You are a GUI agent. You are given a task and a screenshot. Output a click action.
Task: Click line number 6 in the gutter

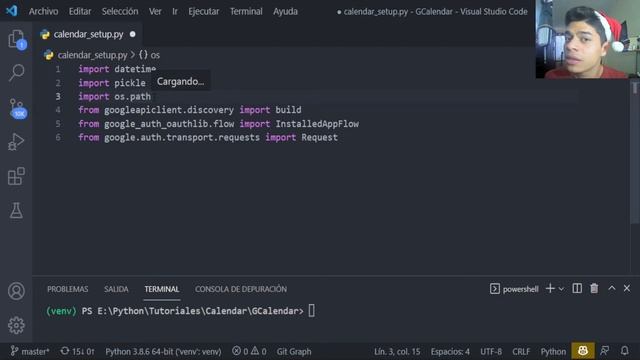tap(58, 137)
